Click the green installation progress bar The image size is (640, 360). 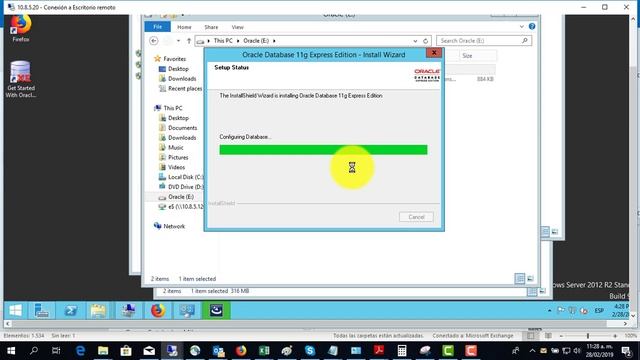click(323, 150)
